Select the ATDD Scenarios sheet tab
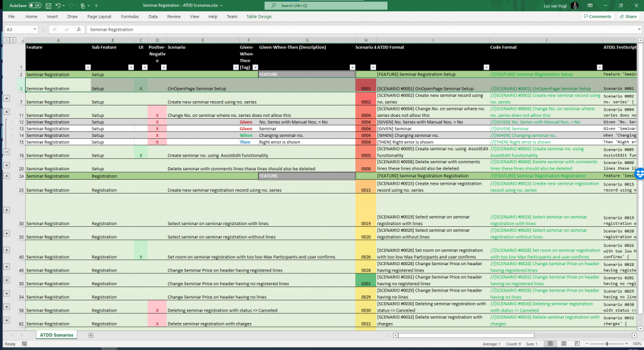The image size is (644, 350). click(x=56, y=335)
